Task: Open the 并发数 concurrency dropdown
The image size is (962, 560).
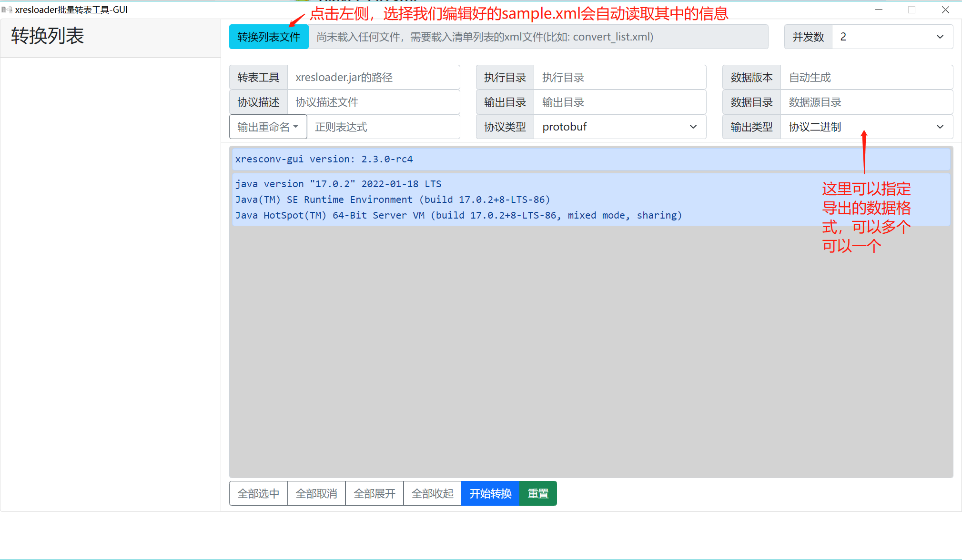Action: click(891, 37)
